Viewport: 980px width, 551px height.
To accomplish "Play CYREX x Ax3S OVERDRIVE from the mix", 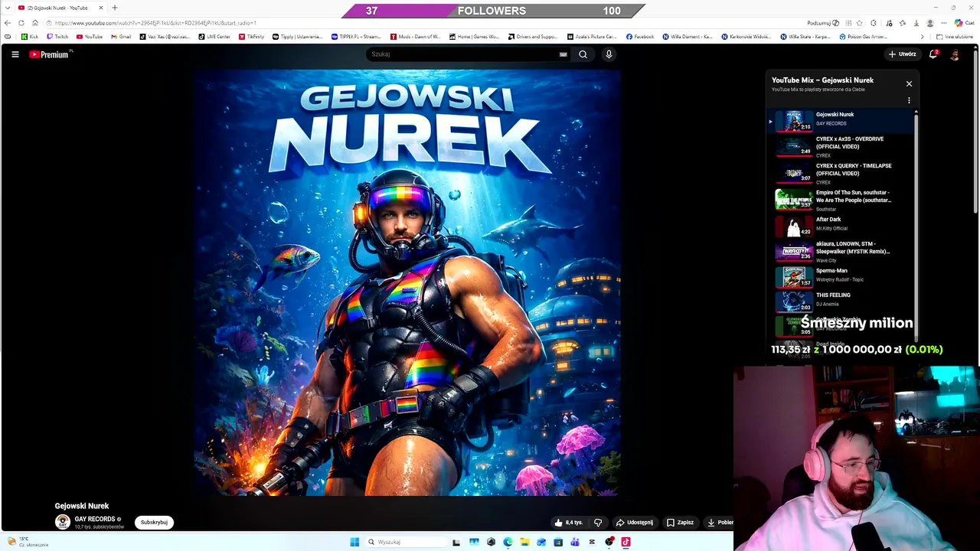I will tap(841, 146).
